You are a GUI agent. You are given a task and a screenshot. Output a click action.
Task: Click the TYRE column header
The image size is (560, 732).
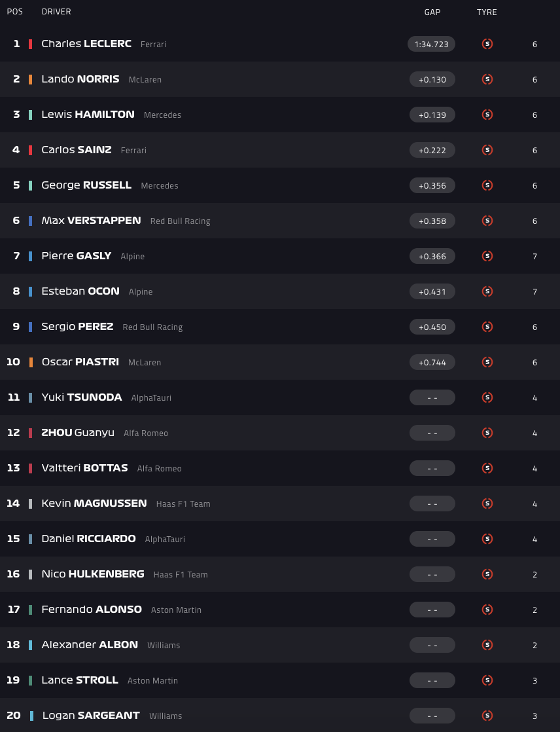pos(487,12)
